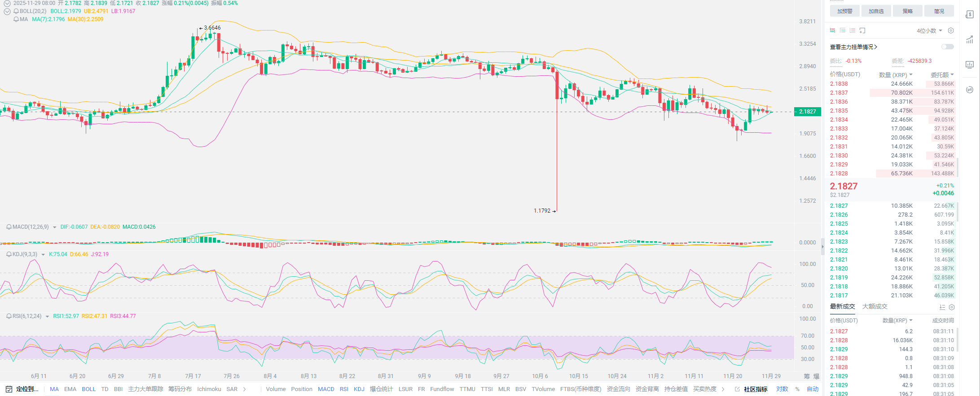Select the 最新成交 tab
This screenshot has height=396, width=980.
(x=842, y=306)
